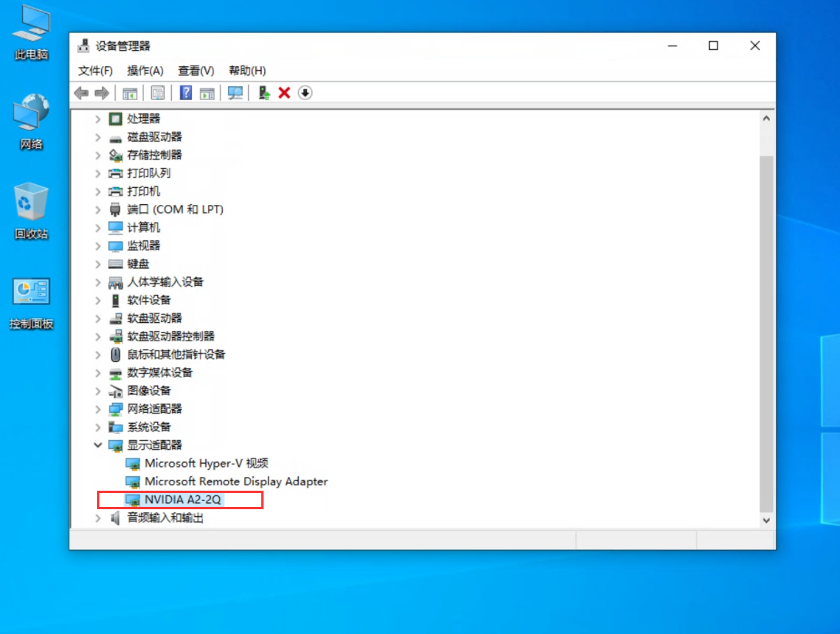Open the 帮助(H) menu
840x634 pixels.
pos(247,71)
